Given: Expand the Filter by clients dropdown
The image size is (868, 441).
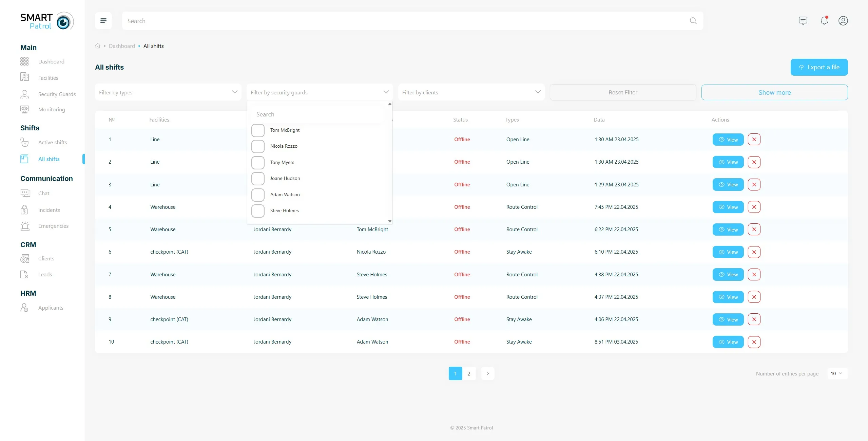Looking at the screenshot, I should (471, 92).
